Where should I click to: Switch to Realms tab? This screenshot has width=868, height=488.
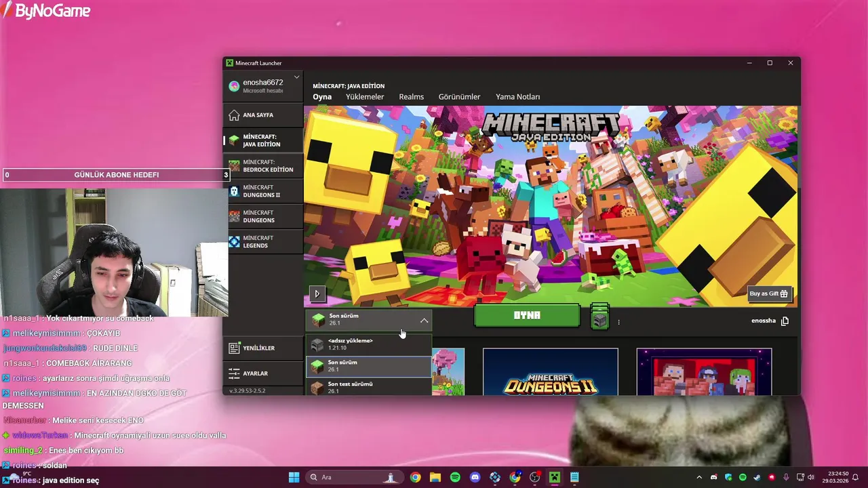coord(411,97)
